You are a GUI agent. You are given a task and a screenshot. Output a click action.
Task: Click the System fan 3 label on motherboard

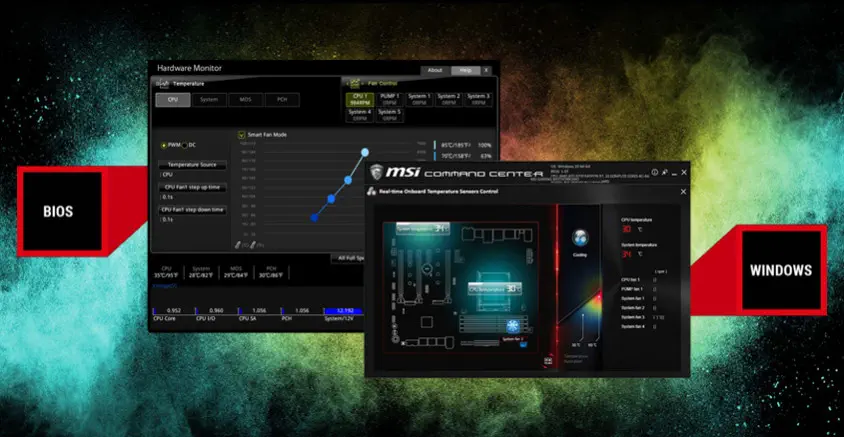(x=512, y=340)
